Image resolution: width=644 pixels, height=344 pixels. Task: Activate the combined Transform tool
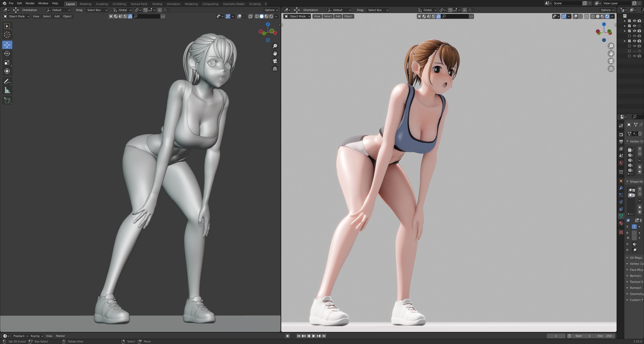click(x=7, y=71)
